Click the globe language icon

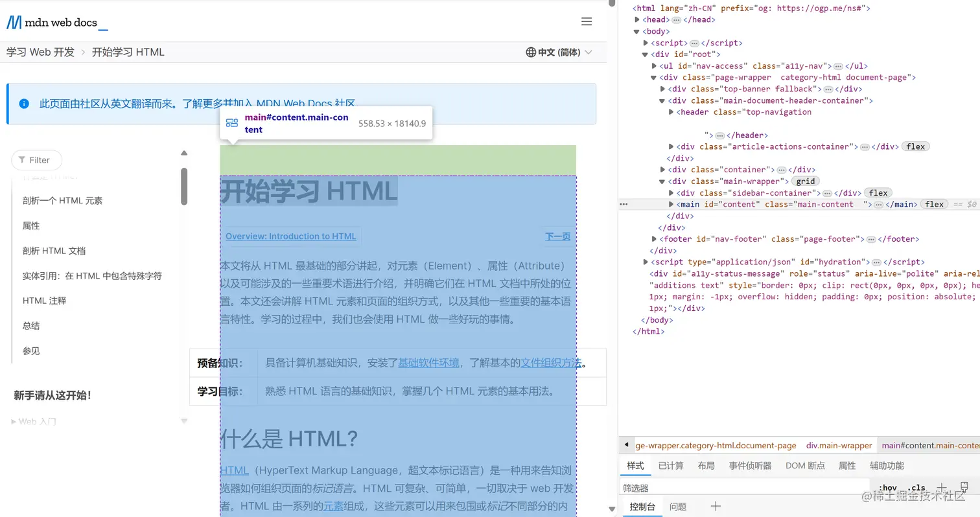click(531, 52)
